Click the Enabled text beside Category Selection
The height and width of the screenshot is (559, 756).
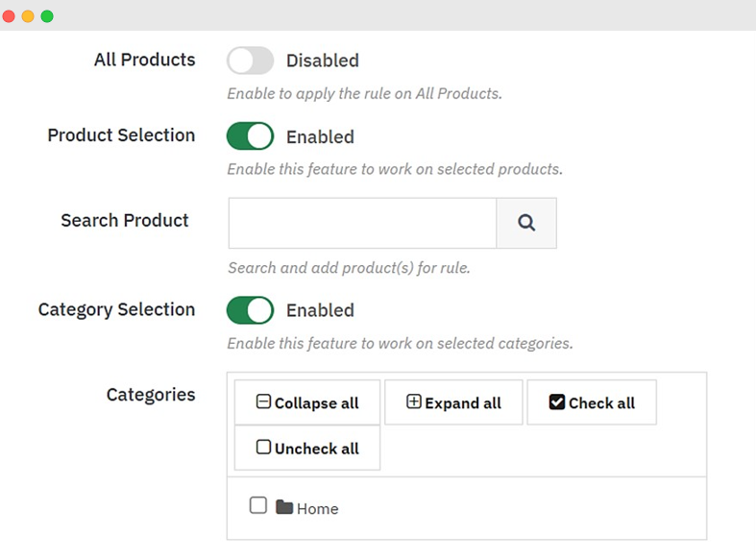(320, 310)
